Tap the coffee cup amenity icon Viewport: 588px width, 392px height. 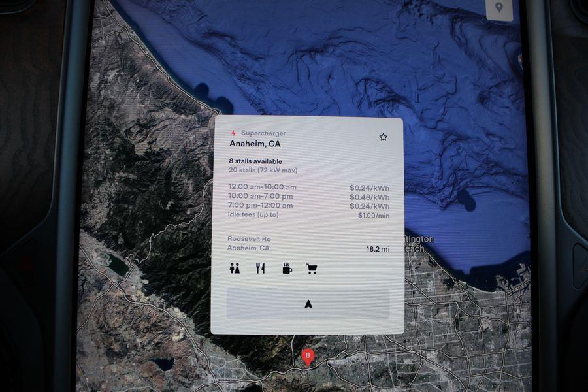tap(287, 269)
